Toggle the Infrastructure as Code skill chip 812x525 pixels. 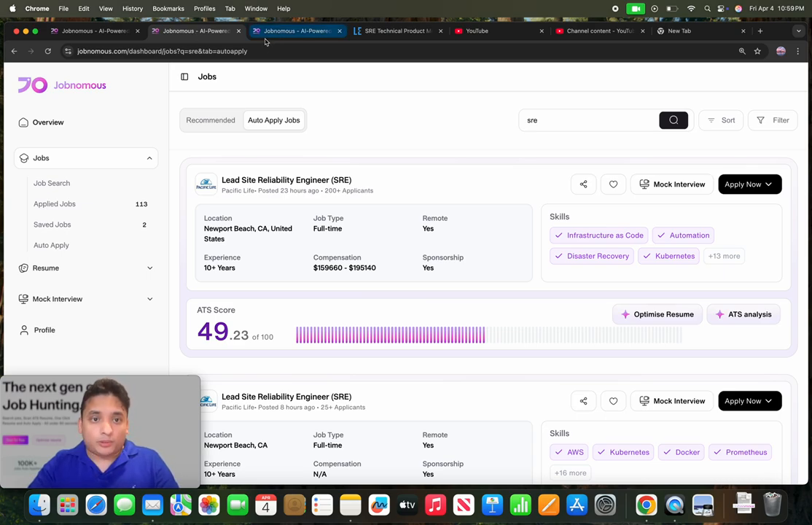(598, 236)
